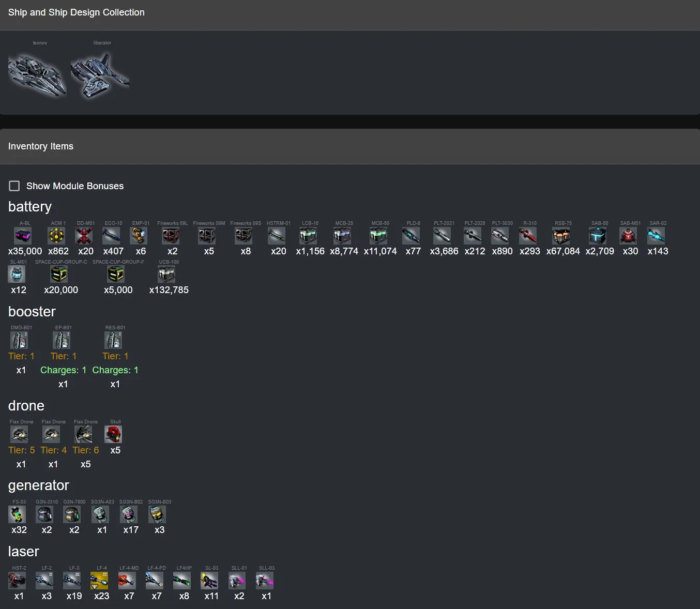Select the DD-M01 battery item icon

[84, 236]
